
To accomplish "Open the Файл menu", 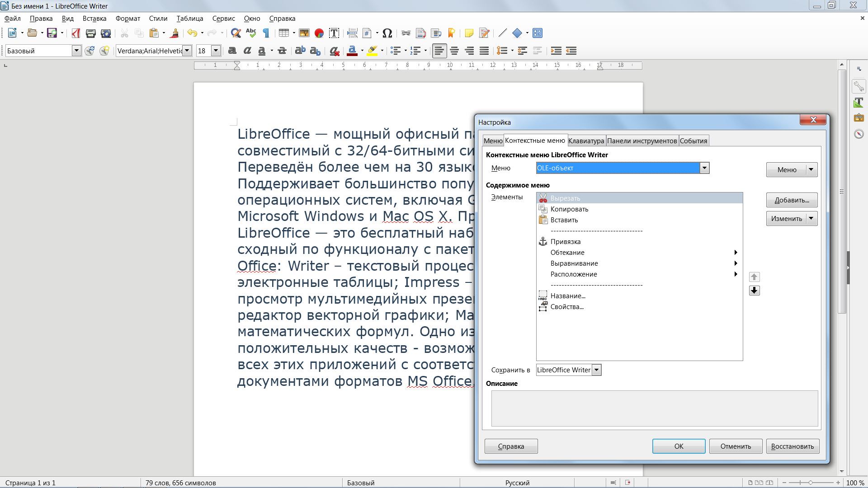I will click(13, 19).
